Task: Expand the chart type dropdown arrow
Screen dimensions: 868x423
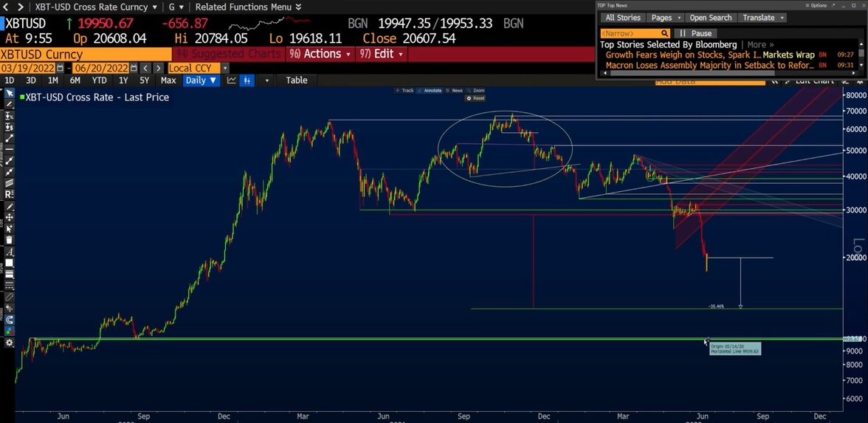Action: click(267, 80)
